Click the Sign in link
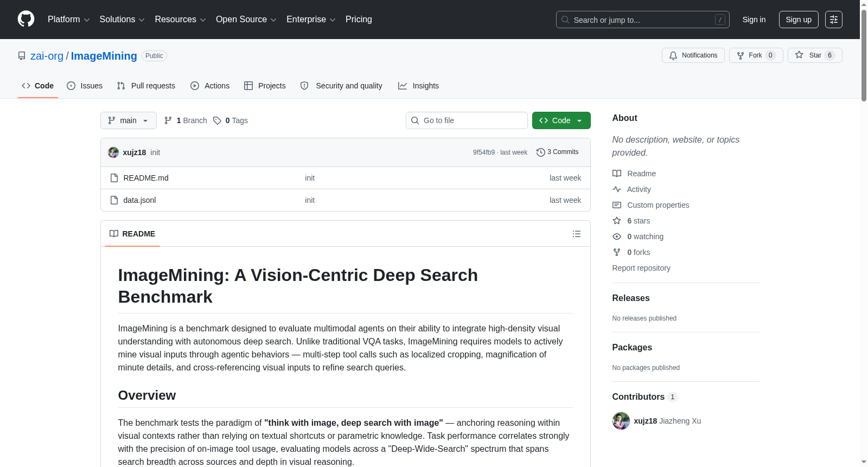This screenshot has height=467, width=868. pyautogui.click(x=754, y=20)
